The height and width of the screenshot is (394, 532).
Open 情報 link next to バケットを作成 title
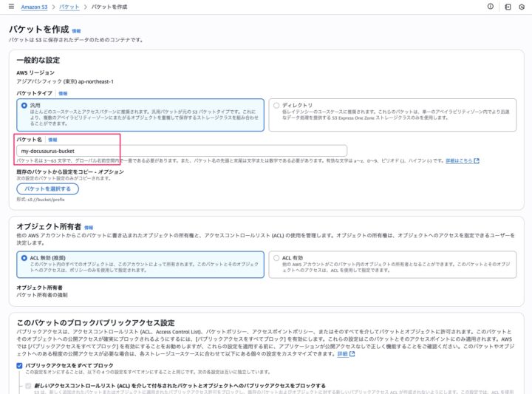[76, 31]
